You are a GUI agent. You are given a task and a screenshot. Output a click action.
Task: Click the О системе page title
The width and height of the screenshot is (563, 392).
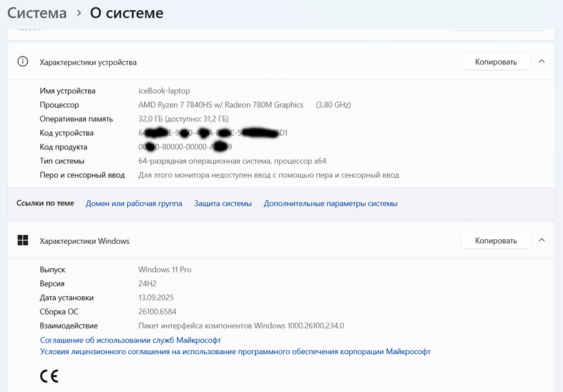click(126, 13)
